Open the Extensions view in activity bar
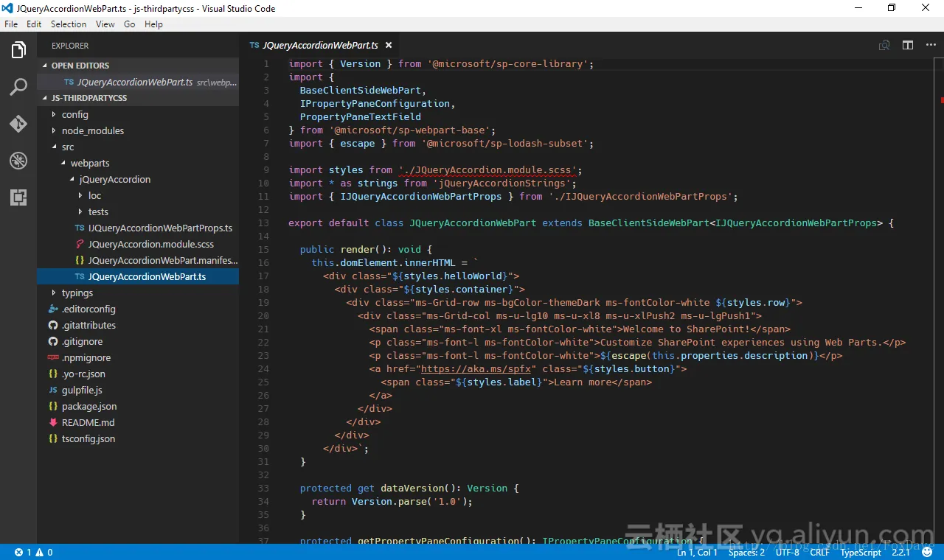The width and height of the screenshot is (944, 560). tap(18, 197)
